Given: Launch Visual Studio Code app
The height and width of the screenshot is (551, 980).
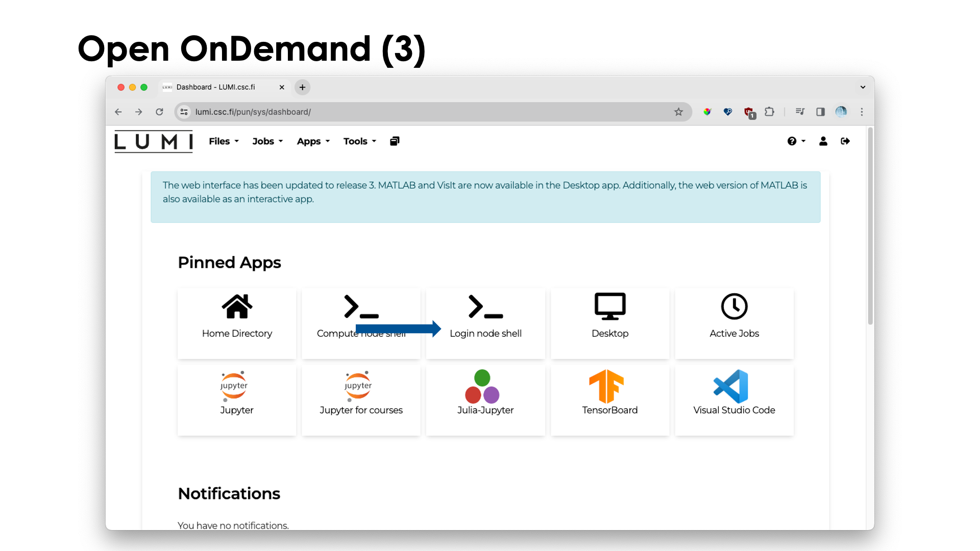Looking at the screenshot, I should coord(734,400).
